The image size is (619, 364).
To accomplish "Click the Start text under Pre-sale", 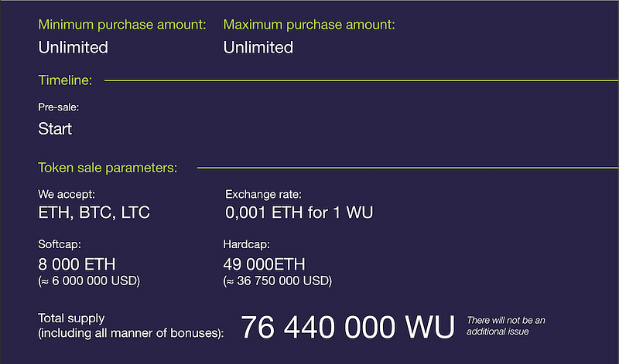I will tap(55, 129).
